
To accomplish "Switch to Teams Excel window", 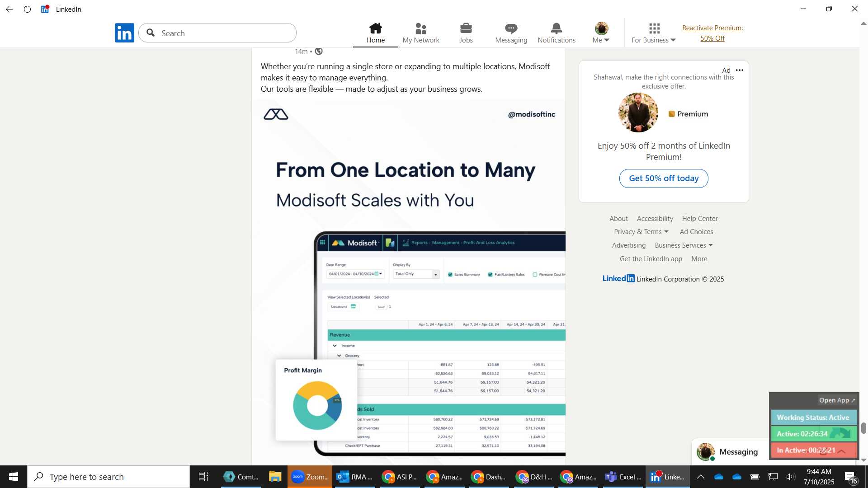I will point(623,477).
